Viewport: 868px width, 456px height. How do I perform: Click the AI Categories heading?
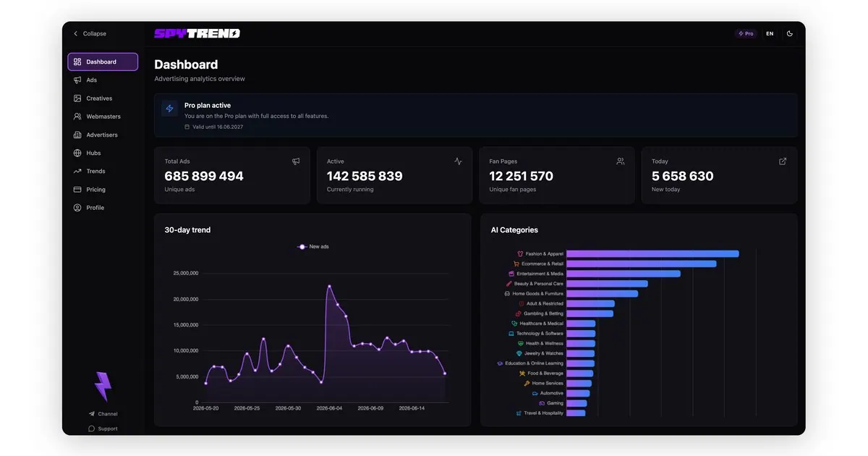[x=514, y=230]
